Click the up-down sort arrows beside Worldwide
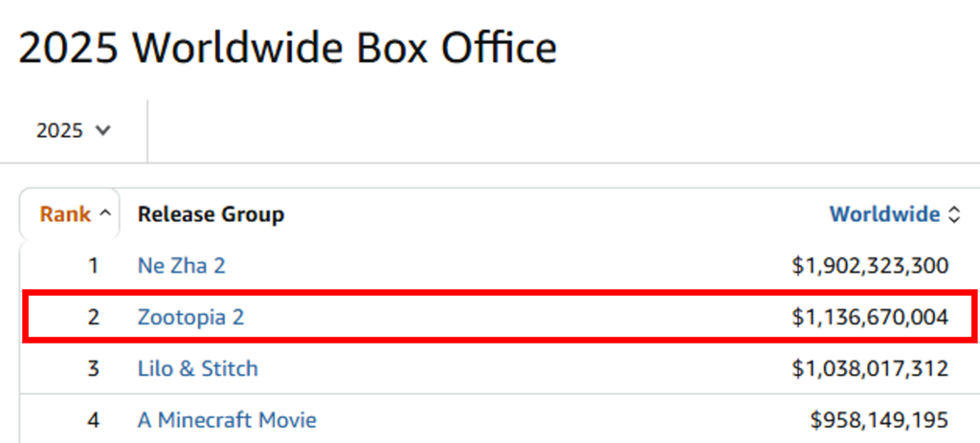This screenshot has width=980, height=443. click(x=954, y=215)
